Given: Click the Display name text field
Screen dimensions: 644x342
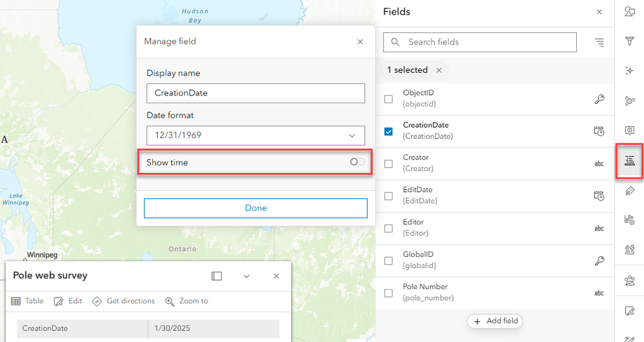Looking at the screenshot, I should pyautogui.click(x=255, y=93).
